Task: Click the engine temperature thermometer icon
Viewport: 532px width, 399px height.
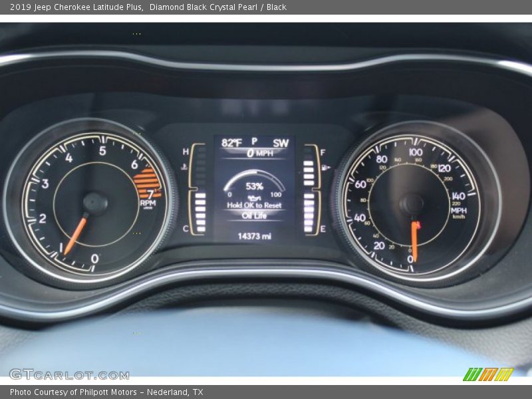Action: pyautogui.click(x=184, y=167)
